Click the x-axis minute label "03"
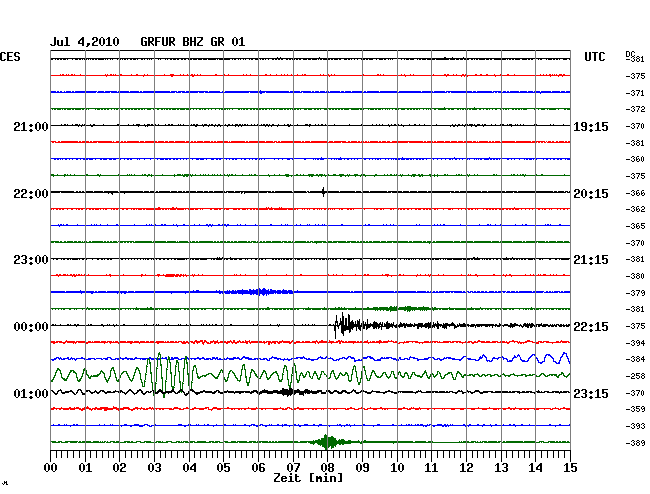This screenshot has width=650, height=494. pyautogui.click(x=154, y=468)
